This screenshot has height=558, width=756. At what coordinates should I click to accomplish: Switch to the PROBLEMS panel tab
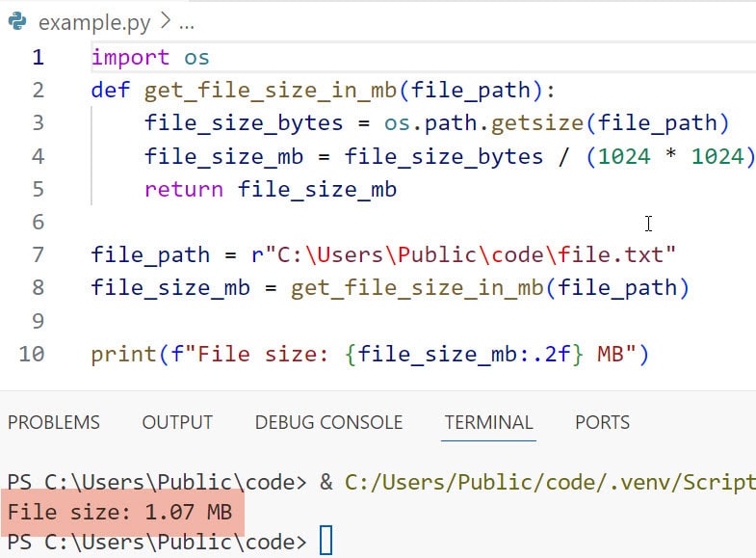(54, 422)
